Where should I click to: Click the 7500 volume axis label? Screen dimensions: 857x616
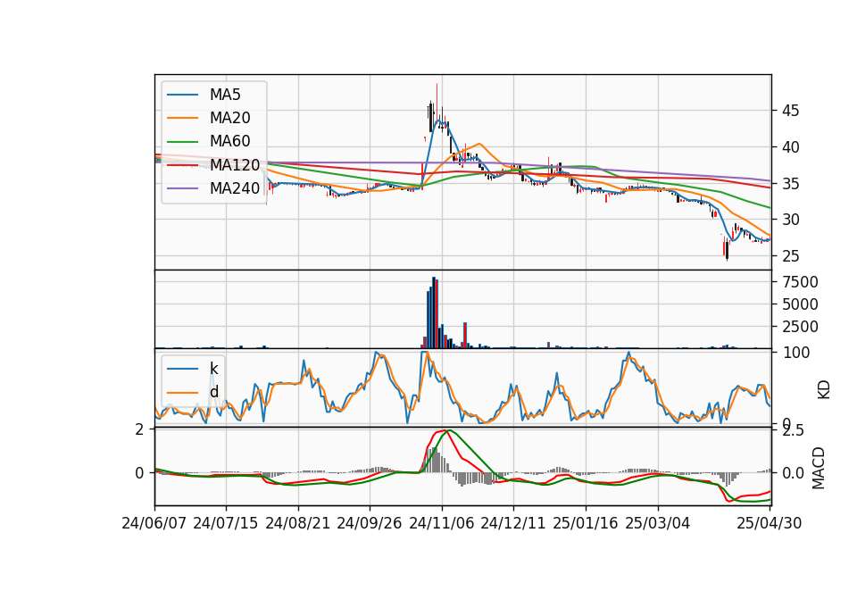point(800,282)
